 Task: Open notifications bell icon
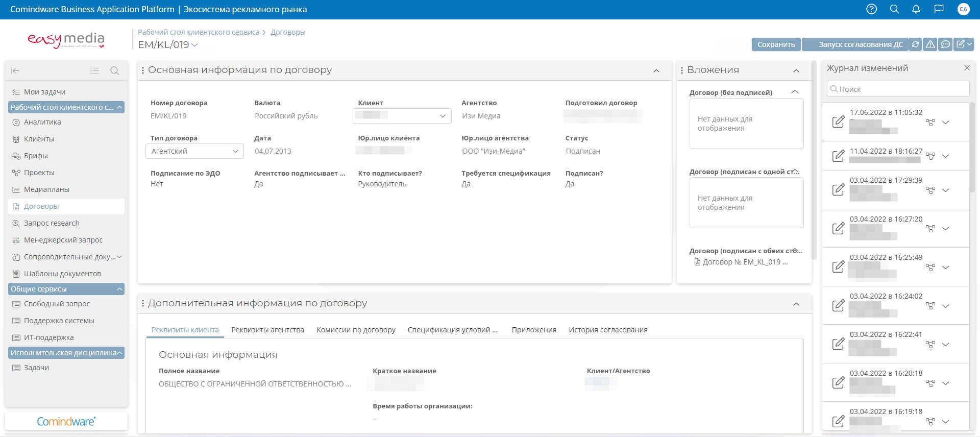click(916, 9)
